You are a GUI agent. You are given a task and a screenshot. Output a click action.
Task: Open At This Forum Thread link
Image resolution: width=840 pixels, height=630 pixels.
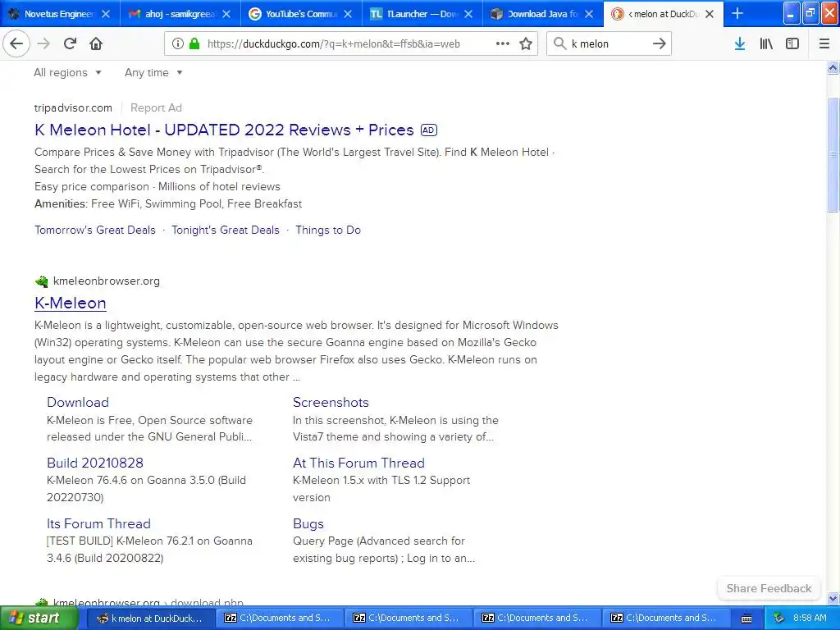[358, 463]
